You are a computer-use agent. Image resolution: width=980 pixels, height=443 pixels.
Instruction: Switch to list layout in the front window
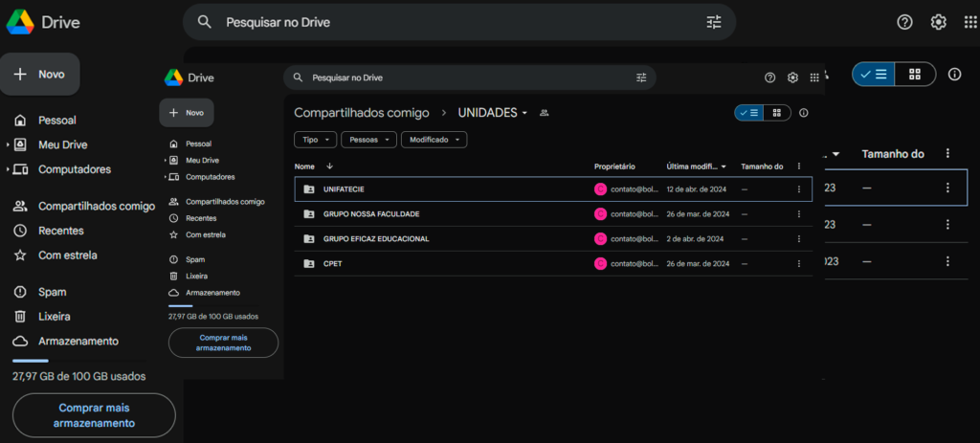coord(748,113)
